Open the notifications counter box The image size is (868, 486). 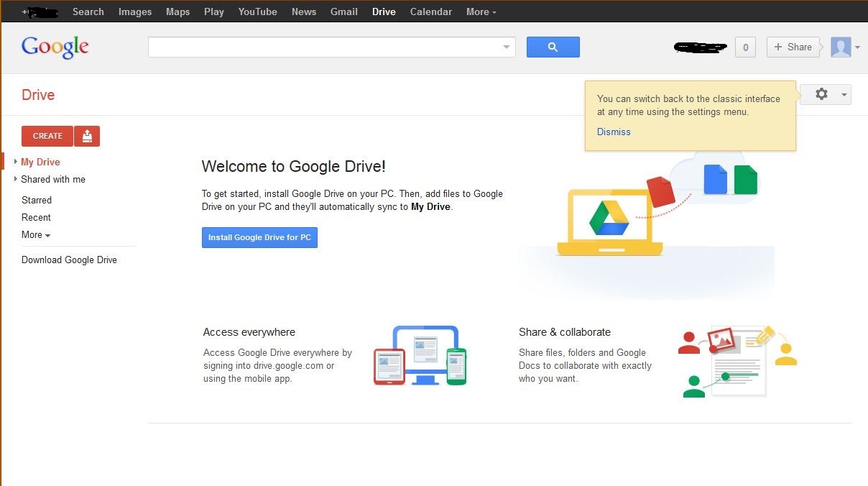pyautogui.click(x=745, y=47)
